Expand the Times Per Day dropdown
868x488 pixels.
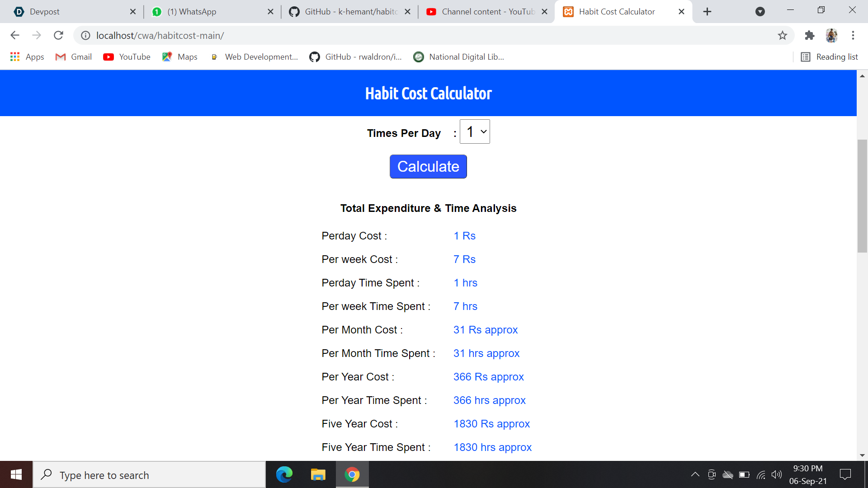475,131
